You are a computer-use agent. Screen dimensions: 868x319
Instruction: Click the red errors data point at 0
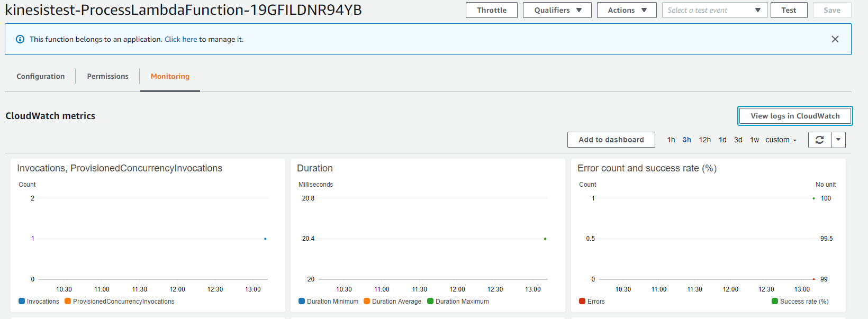click(813, 279)
